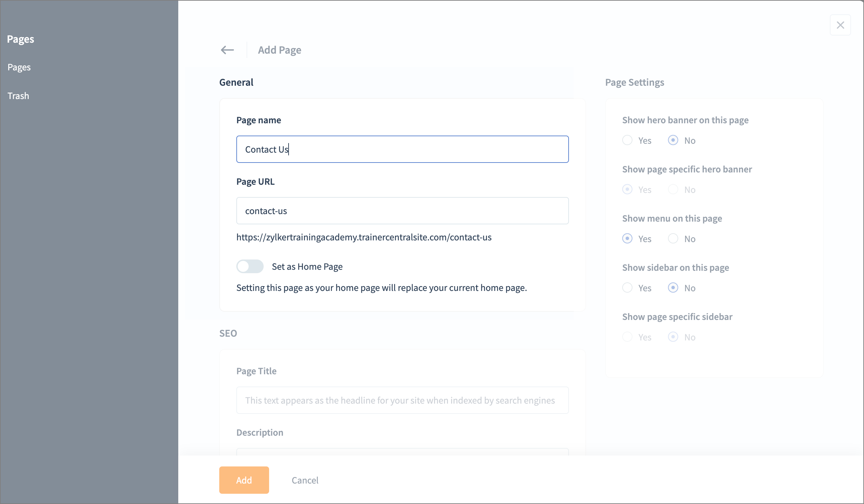
Task: Open Trash in left sidebar
Action: pyautogui.click(x=18, y=96)
